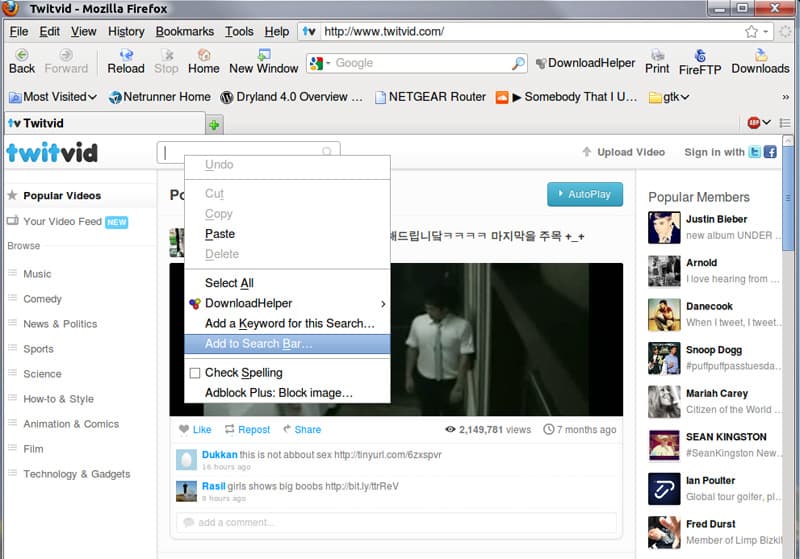Open NETGEAR Router bookmark

tap(431, 97)
